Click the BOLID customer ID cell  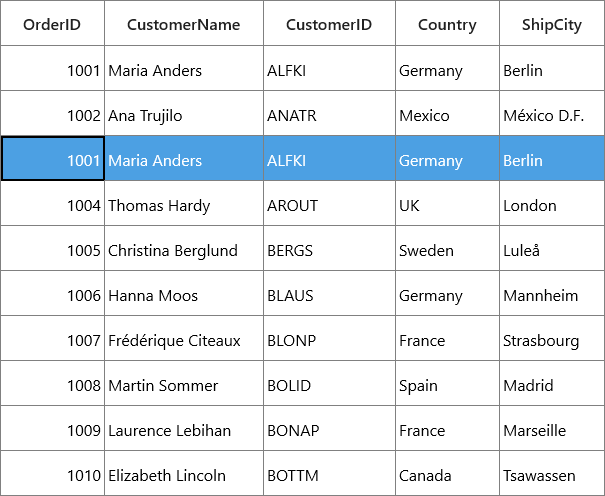click(x=330, y=383)
